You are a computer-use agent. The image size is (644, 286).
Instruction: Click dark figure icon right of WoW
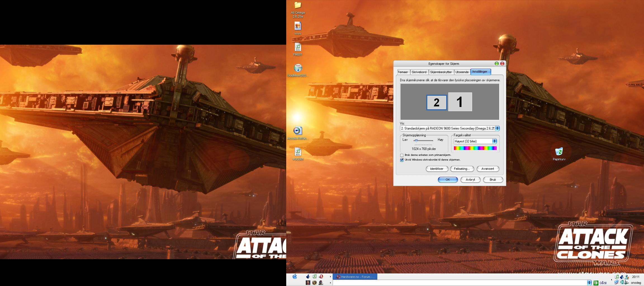tap(321, 283)
